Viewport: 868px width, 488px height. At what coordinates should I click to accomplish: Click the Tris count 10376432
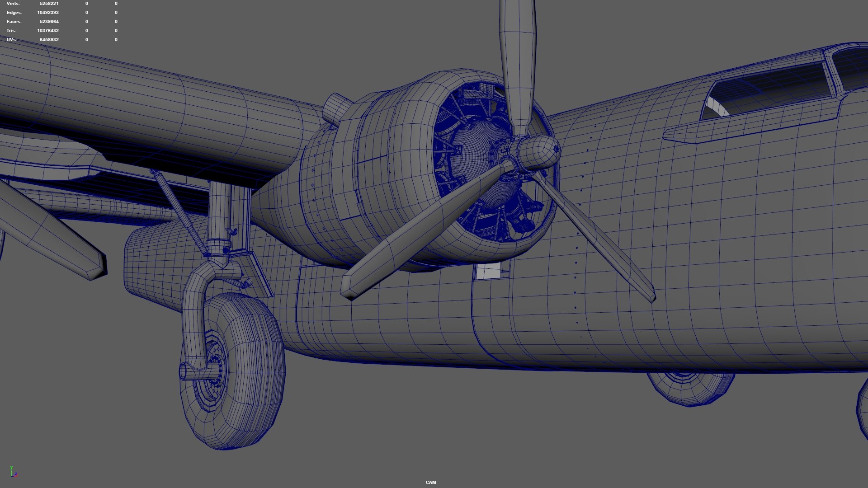48,31
